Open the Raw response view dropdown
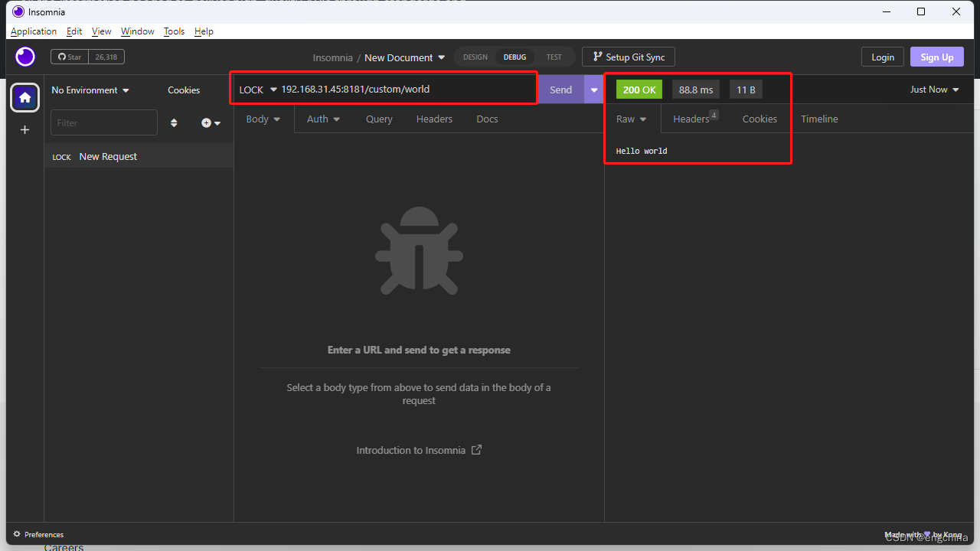This screenshot has width=980, height=551. click(x=632, y=119)
